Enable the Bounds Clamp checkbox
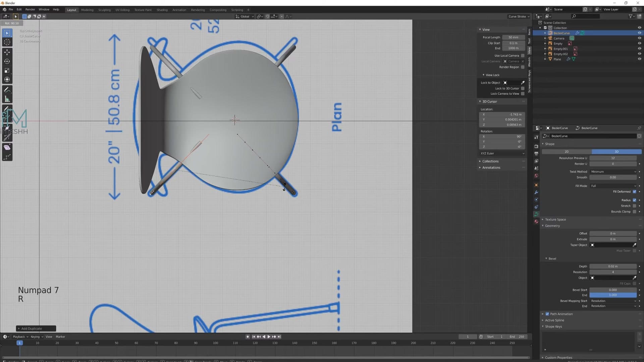Image resolution: width=644 pixels, height=362 pixels. click(634, 212)
